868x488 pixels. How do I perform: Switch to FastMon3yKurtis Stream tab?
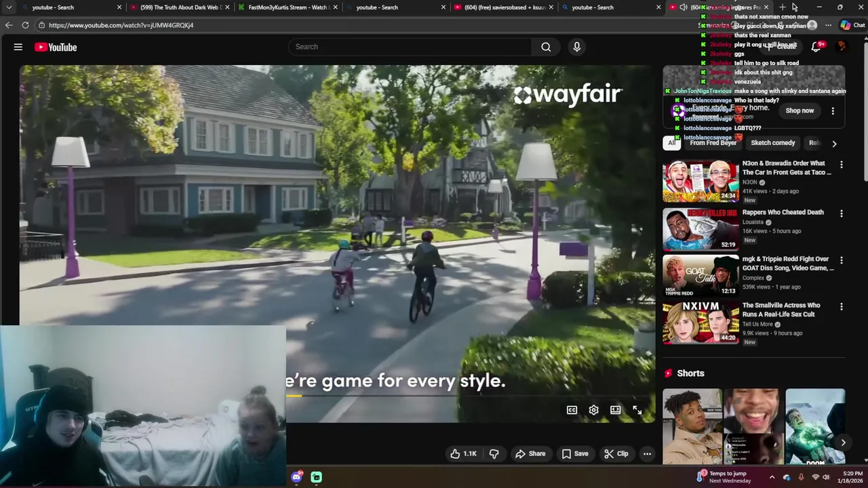287,7
